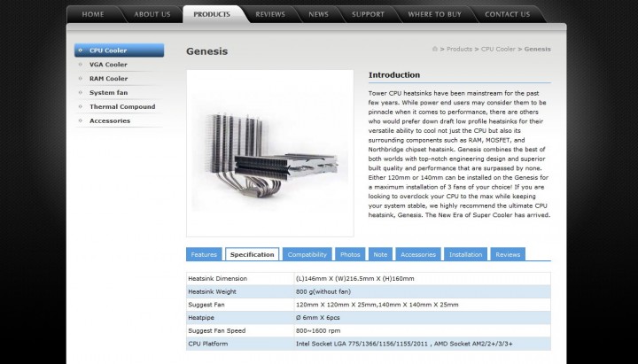Click the 800~1600 rpm value

point(318,330)
